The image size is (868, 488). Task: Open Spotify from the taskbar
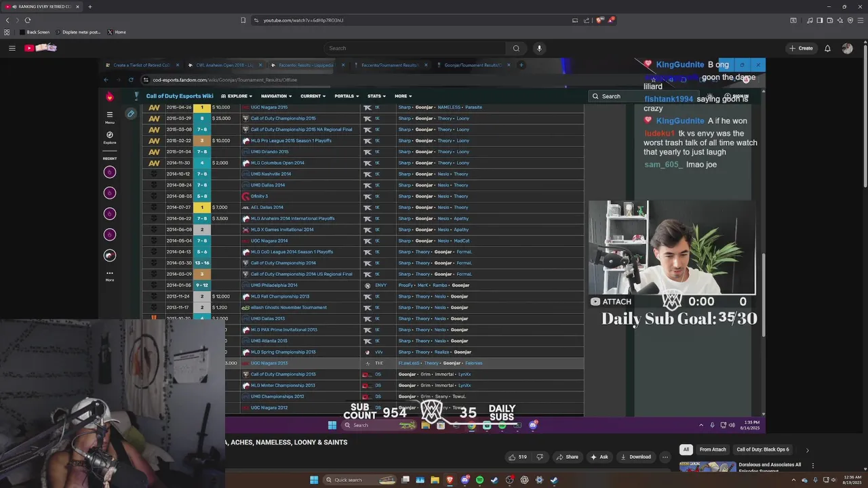click(x=479, y=480)
